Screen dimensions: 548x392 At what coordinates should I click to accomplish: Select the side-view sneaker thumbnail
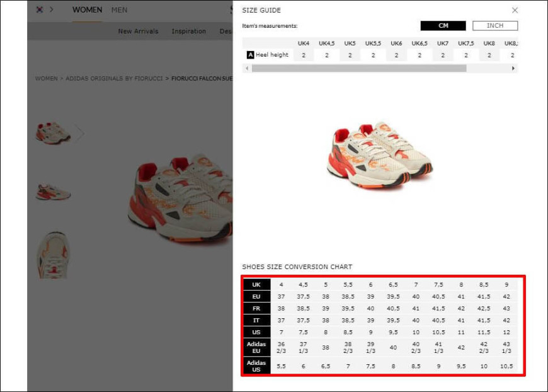[53, 192]
